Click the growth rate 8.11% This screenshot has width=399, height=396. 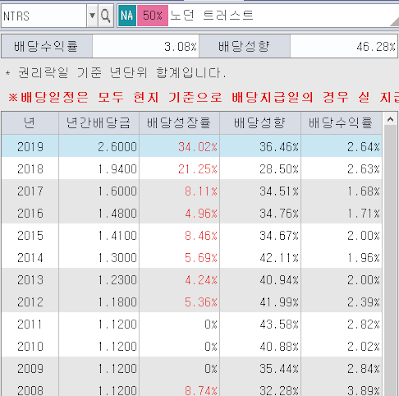tap(201, 191)
